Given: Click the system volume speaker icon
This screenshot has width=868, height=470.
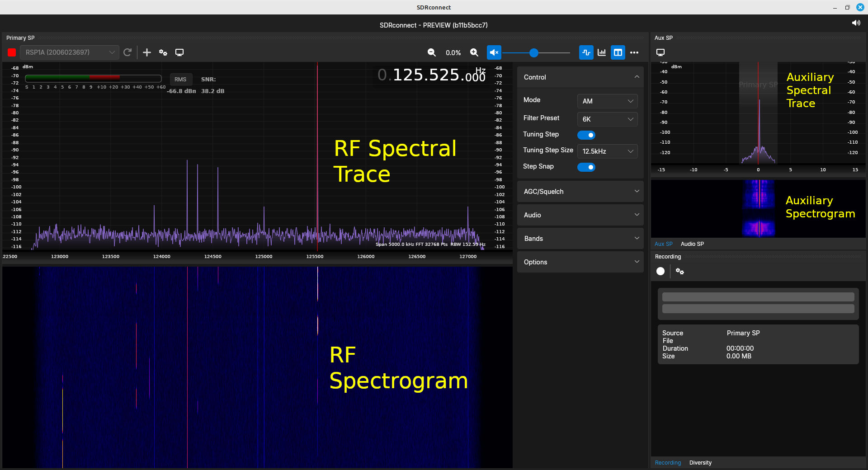Looking at the screenshot, I should tap(856, 23).
